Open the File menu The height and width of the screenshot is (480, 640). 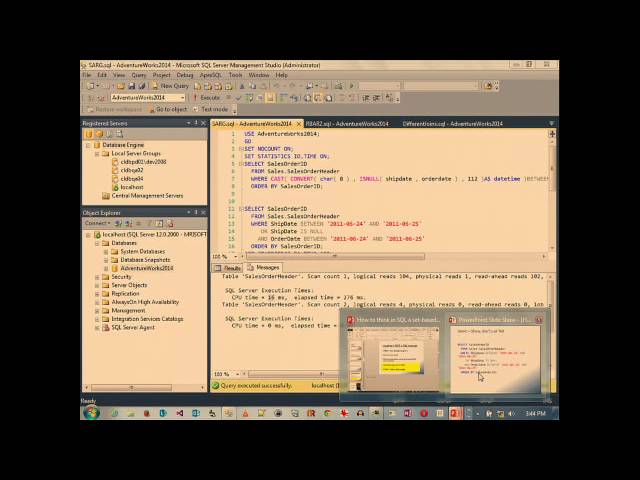tap(87, 75)
